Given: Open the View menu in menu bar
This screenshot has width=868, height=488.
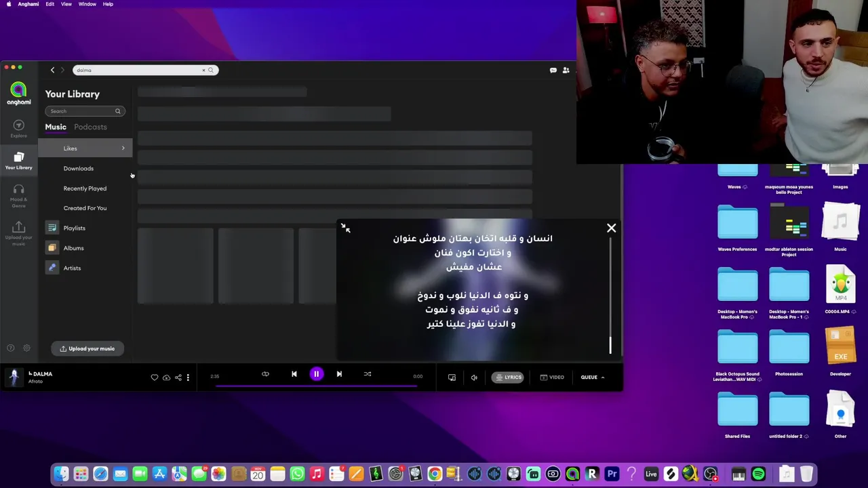Looking at the screenshot, I should 66,4.
